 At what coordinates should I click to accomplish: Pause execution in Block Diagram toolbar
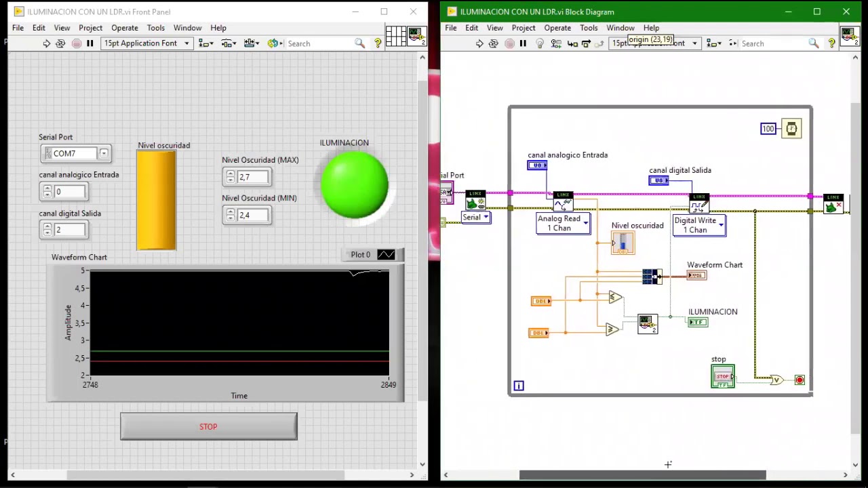pyautogui.click(x=523, y=43)
